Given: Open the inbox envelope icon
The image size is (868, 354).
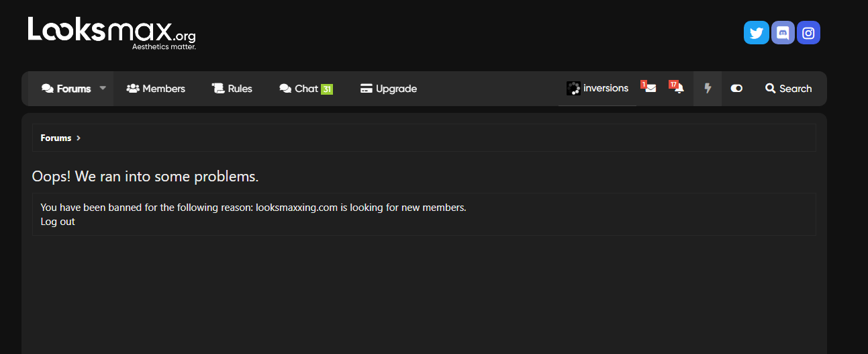Looking at the screenshot, I should pos(650,89).
